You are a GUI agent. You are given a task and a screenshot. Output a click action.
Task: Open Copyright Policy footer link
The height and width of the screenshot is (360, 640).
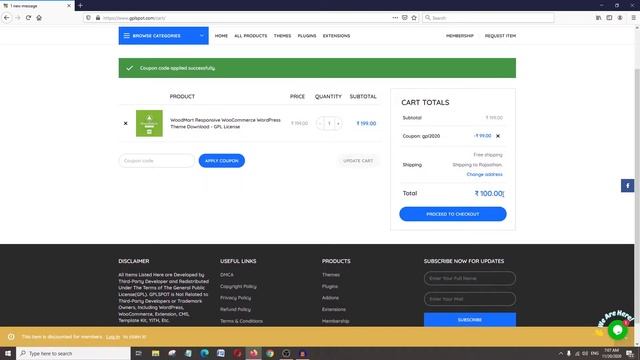click(238, 287)
